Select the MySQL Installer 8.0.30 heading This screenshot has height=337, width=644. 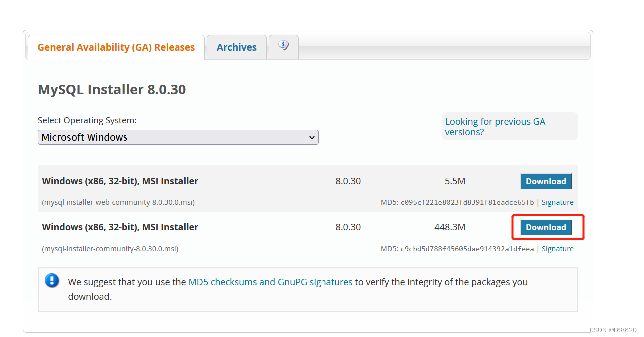click(x=112, y=90)
